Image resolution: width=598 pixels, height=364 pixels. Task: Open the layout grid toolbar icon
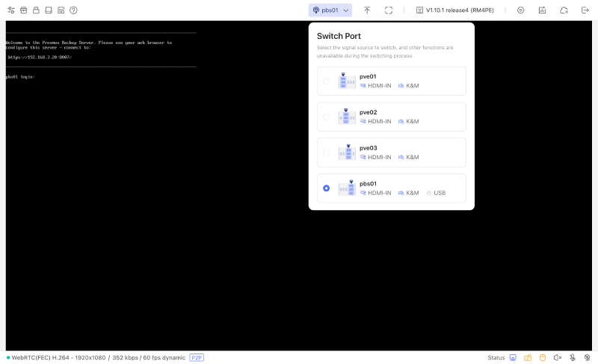point(61,10)
